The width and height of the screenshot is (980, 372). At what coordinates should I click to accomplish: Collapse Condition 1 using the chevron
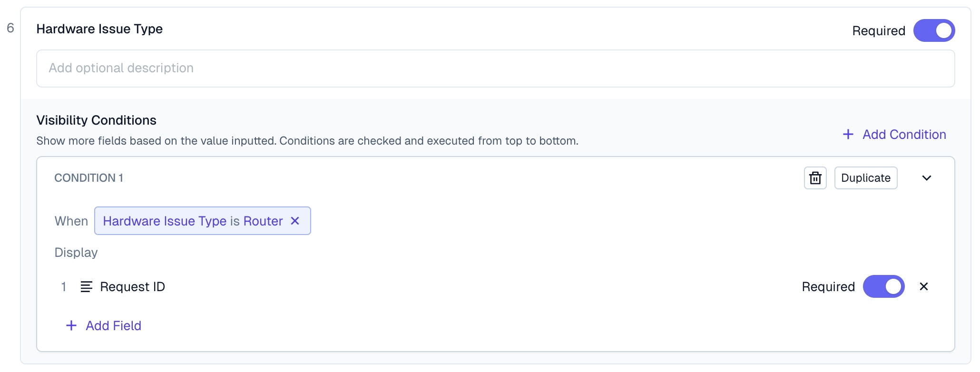click(x=926, y=178)
